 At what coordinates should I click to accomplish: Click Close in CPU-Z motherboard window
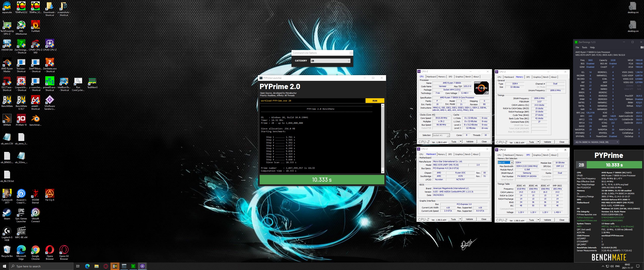coord(484,219)
